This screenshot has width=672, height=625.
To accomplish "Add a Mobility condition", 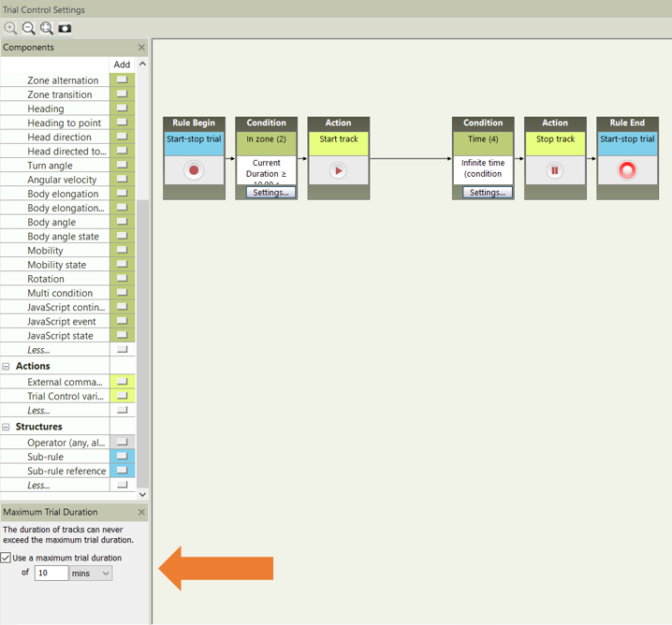I will [123, 250].
